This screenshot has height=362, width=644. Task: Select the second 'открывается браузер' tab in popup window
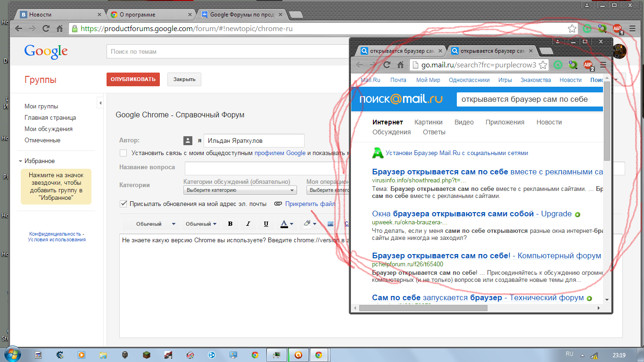(x=493, y=51)
